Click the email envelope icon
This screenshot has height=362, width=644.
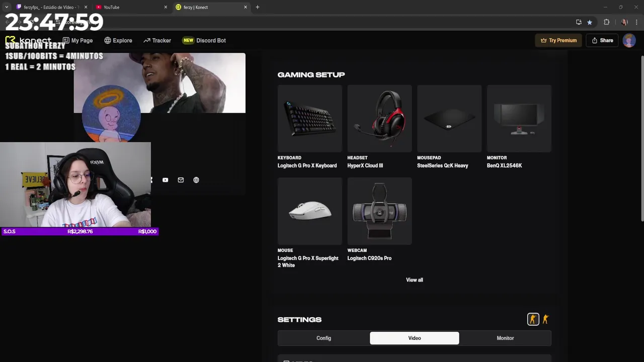coord(181,180)
